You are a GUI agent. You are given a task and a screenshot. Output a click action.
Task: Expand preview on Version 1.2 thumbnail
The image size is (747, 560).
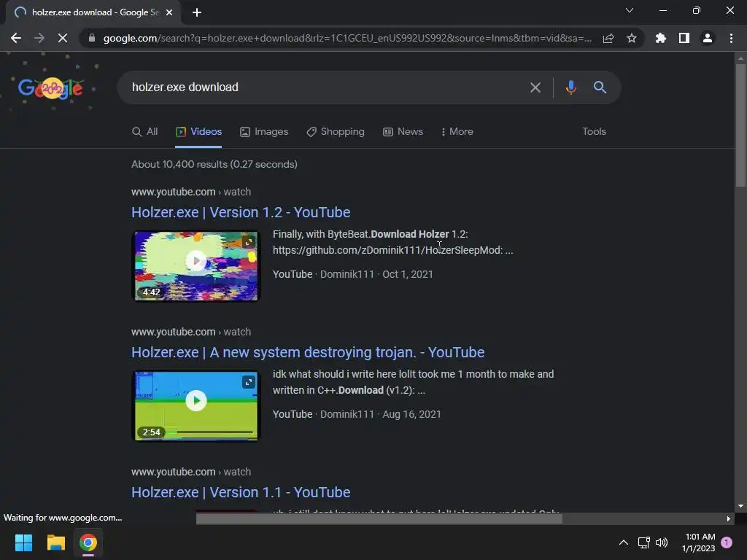coord(248,242)
